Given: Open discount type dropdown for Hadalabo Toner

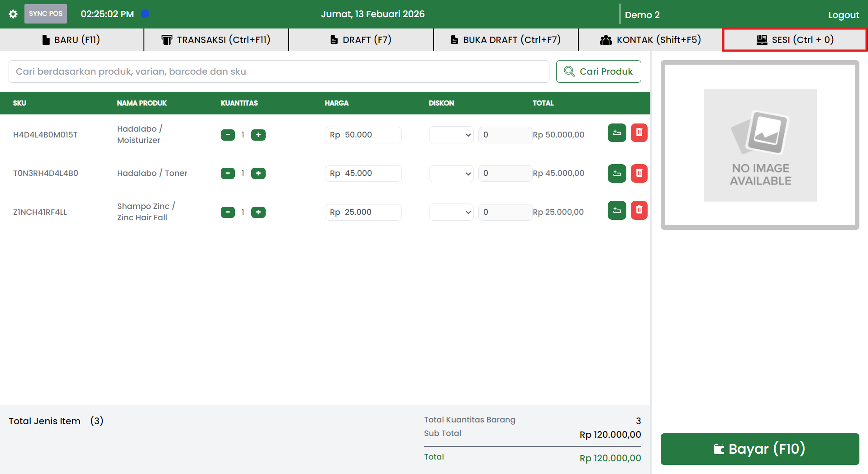Looking at the screenshot, I should [x=451, y=173].
